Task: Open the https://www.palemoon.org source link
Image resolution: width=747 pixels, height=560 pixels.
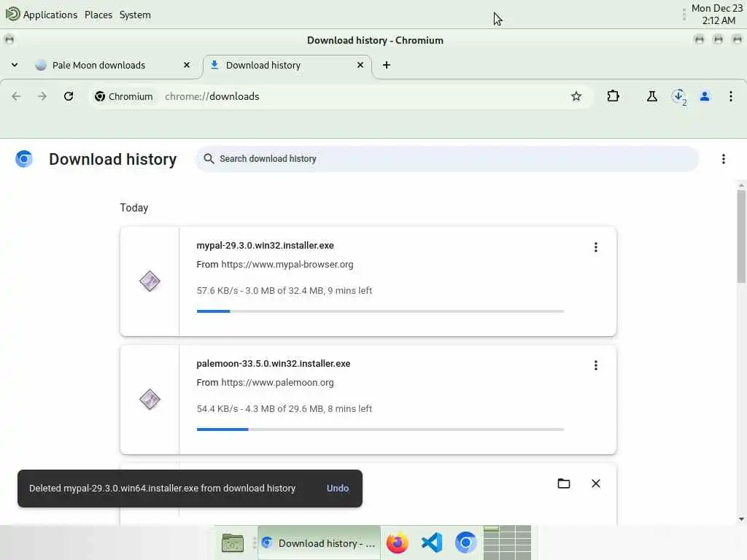Action: [x=277, y=382]
